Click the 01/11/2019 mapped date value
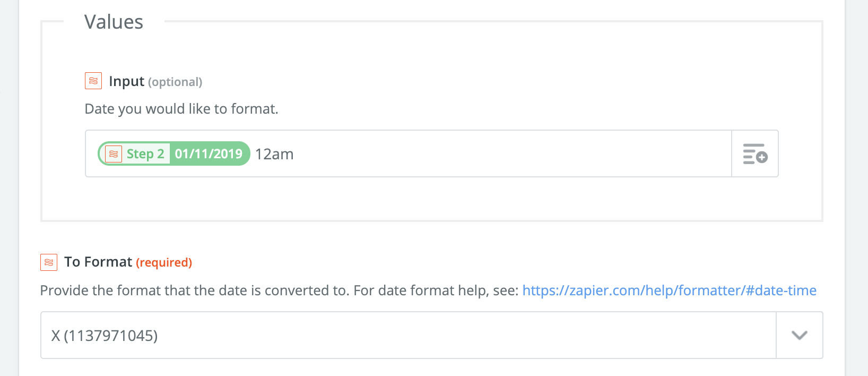This screenshot has width=868, height=376. [x=209, y=154]
